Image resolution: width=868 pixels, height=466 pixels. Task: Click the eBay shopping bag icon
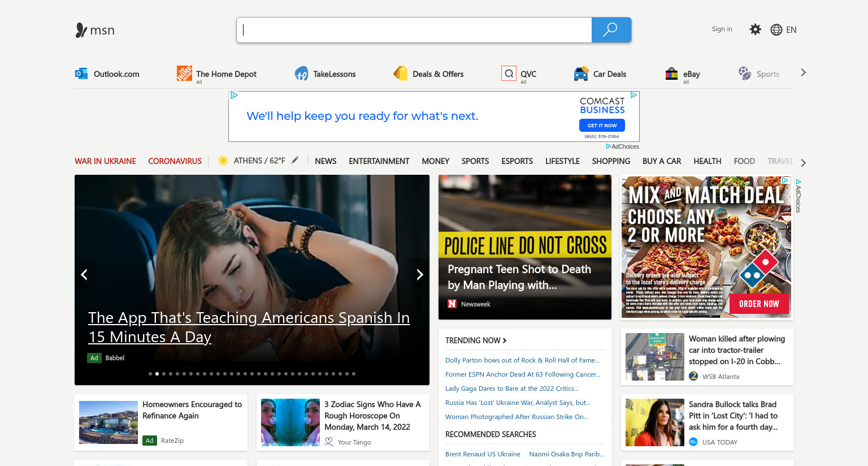click(x=671, y=74)
